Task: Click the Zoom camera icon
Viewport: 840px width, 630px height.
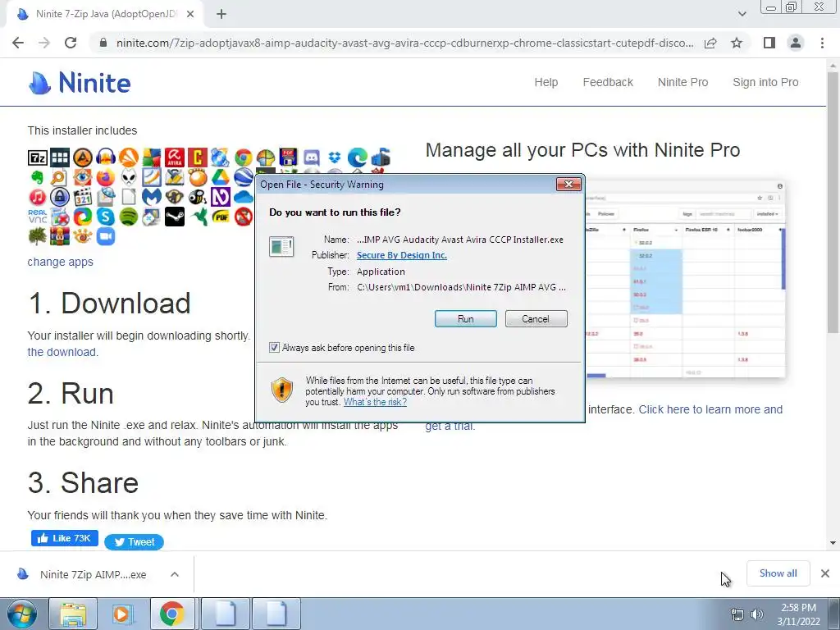Action: coord(106,236)
